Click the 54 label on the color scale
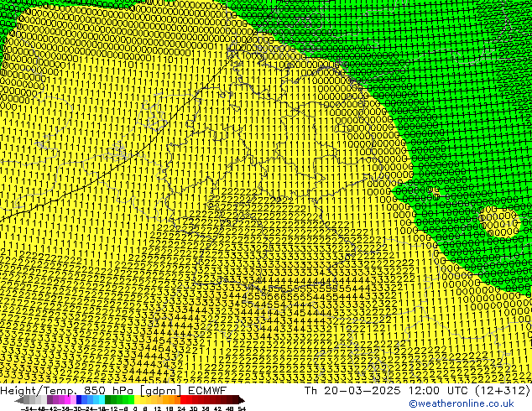The width and height of the screenshot is (532, 411). tap(242, 408)
